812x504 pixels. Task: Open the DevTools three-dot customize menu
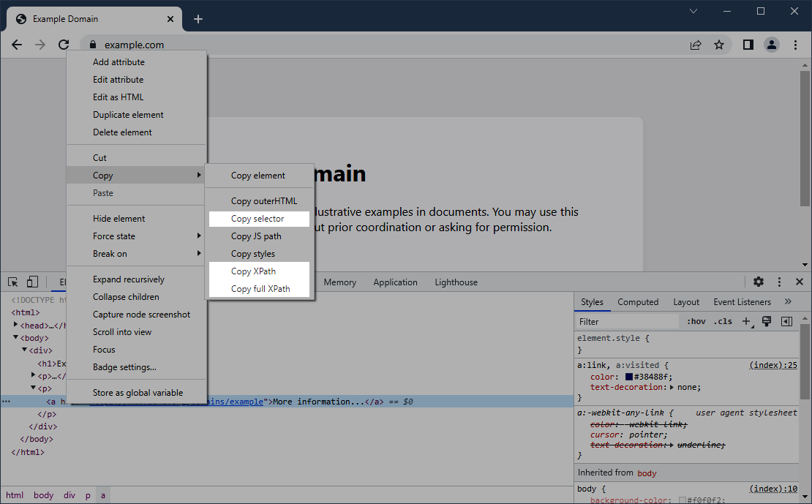click(x=779, y=282)
